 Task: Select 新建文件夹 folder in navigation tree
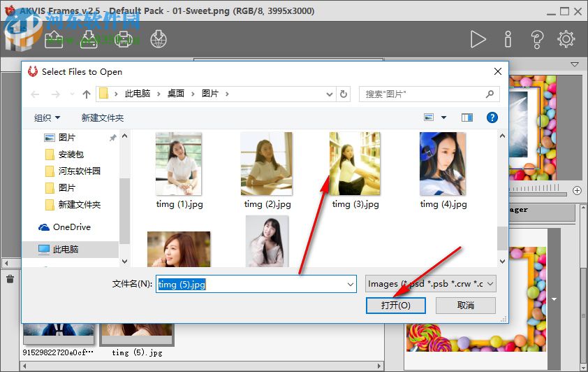[79, 205]
